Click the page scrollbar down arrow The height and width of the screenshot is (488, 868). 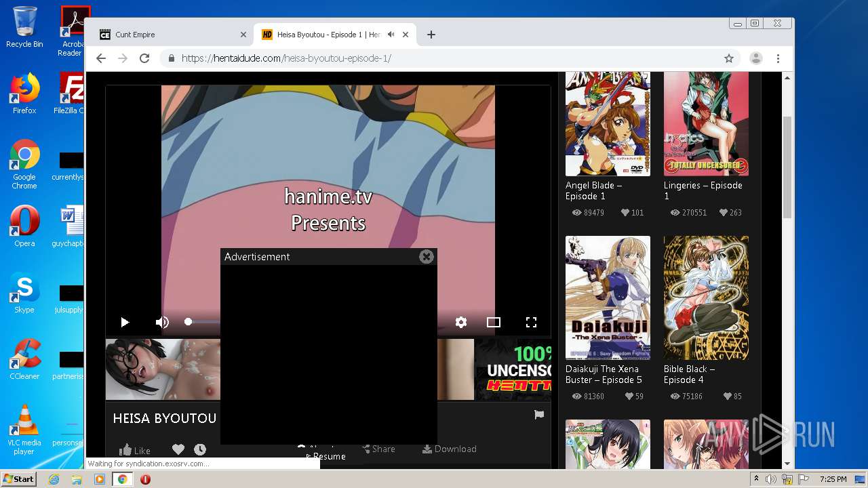pos(787,464)
